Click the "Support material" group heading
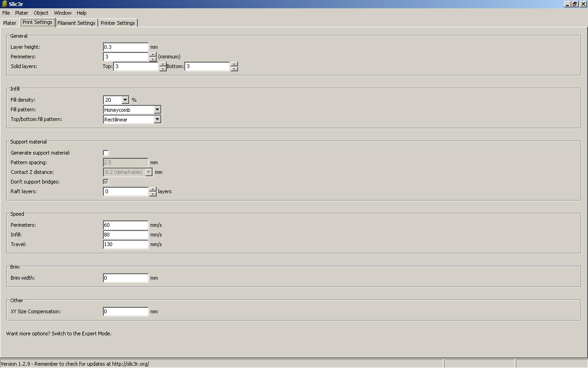This screenshot has height=368, width=588. tap(28, 142)
